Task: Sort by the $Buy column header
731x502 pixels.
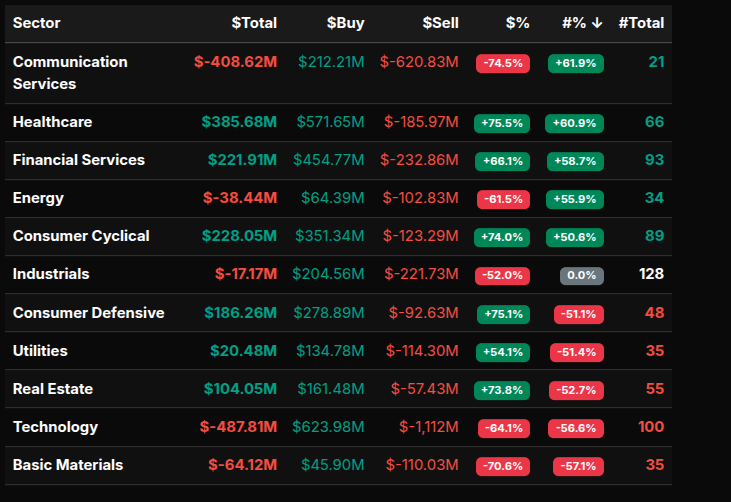Action: click(345, 23)
